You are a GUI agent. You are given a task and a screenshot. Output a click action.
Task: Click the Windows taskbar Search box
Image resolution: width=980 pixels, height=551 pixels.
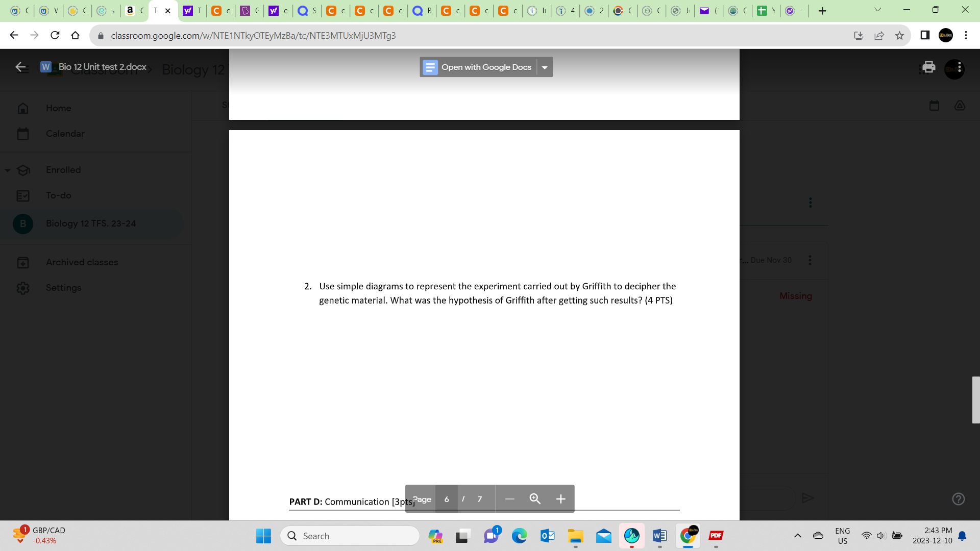(x=350, y=536)
